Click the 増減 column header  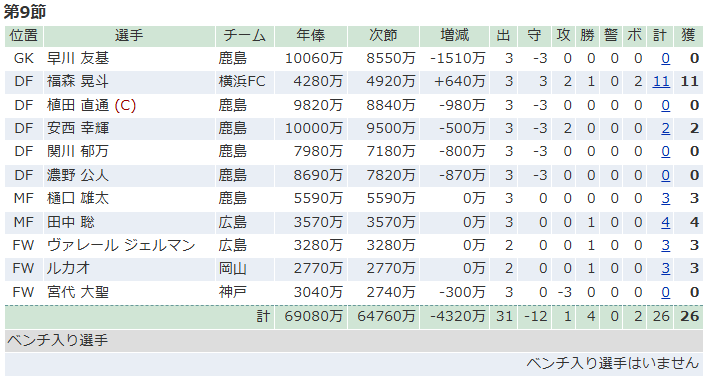tap(455, 36)
